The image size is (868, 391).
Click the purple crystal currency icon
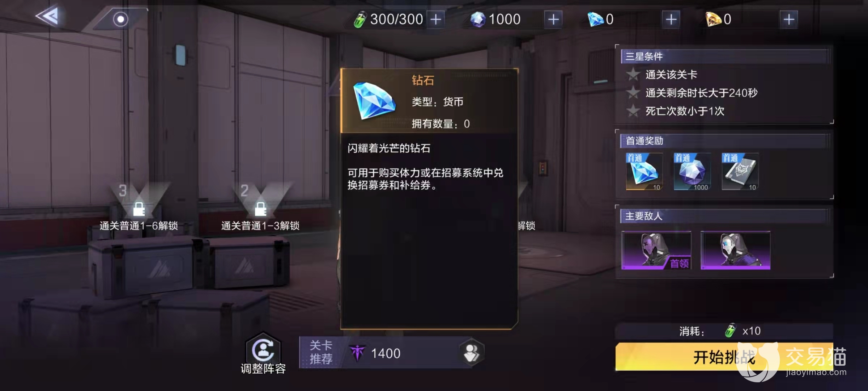coord(477,19)
